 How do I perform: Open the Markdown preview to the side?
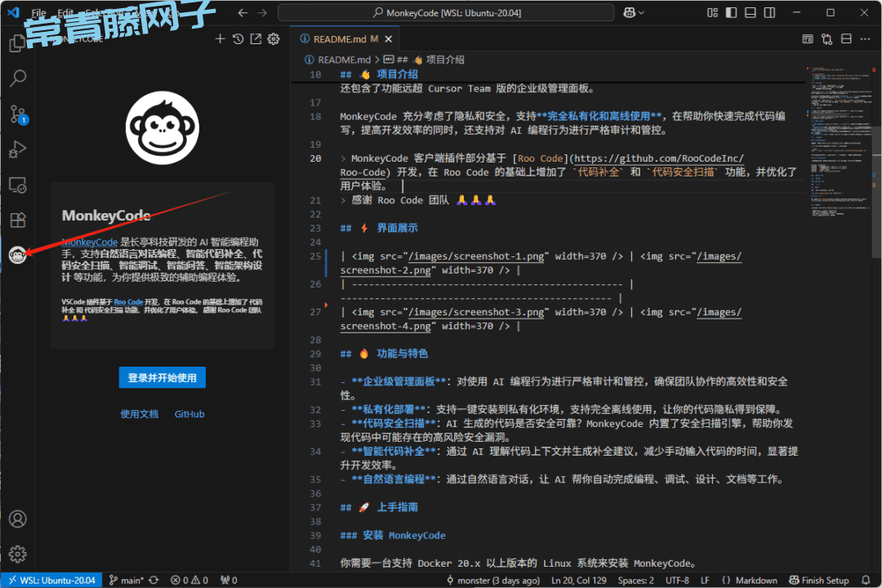[808, 39]
